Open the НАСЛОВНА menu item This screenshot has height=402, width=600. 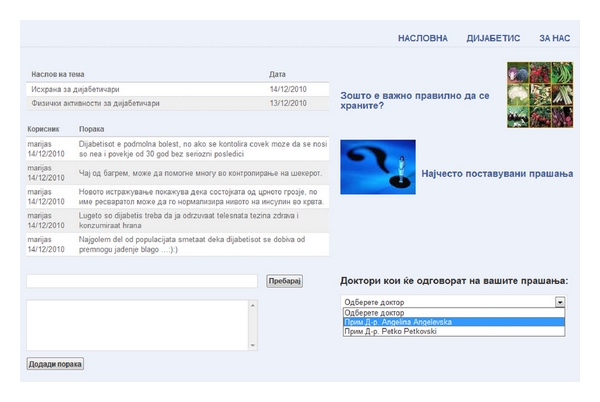click(x=422, y=37)
